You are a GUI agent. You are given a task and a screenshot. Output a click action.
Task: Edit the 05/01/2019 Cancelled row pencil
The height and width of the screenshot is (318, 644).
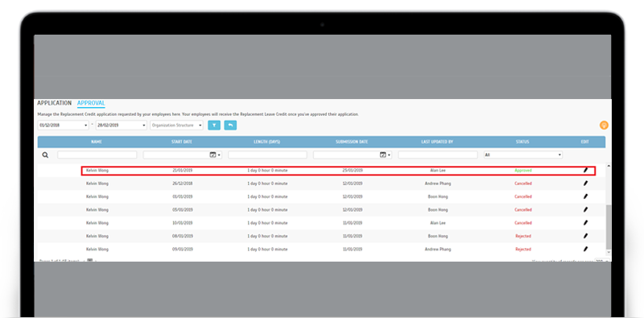[x=586, y=209]
